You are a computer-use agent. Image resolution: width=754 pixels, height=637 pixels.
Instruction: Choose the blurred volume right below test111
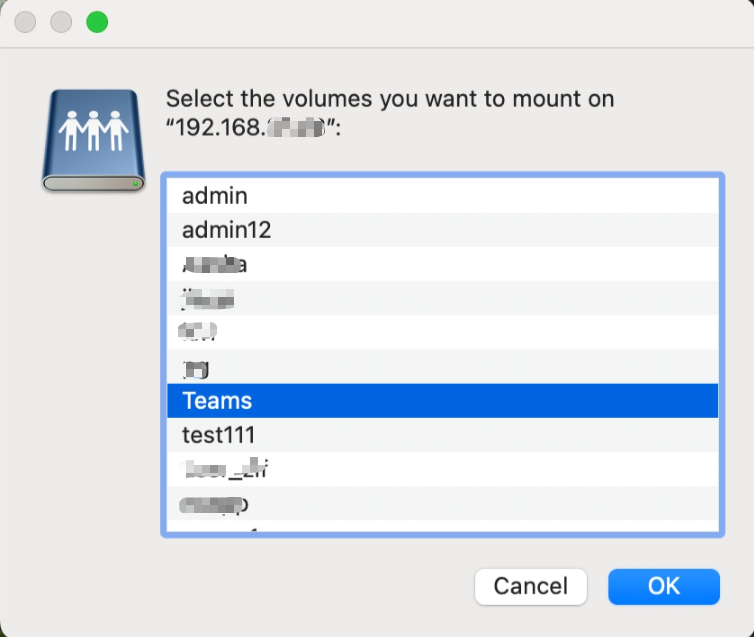[225, 469]
